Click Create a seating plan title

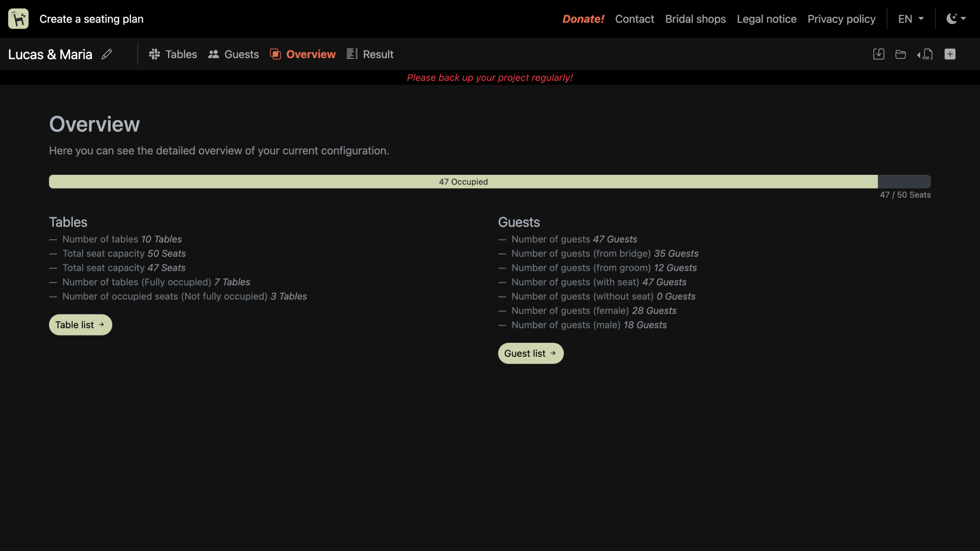[x=91, y=19]
